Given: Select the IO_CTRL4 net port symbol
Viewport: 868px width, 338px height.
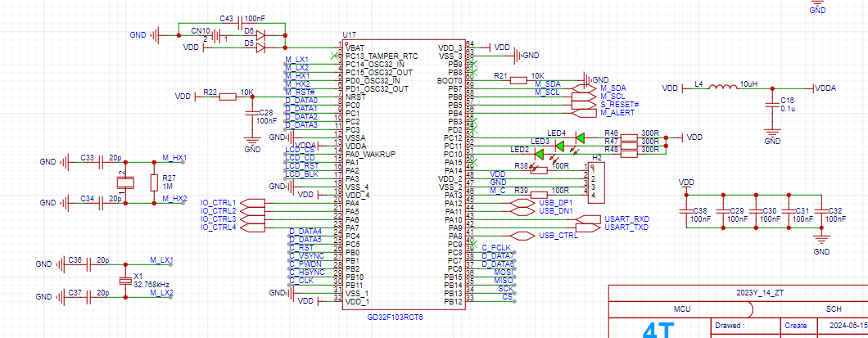Looking at the screenshot, I should pos(252,228).
